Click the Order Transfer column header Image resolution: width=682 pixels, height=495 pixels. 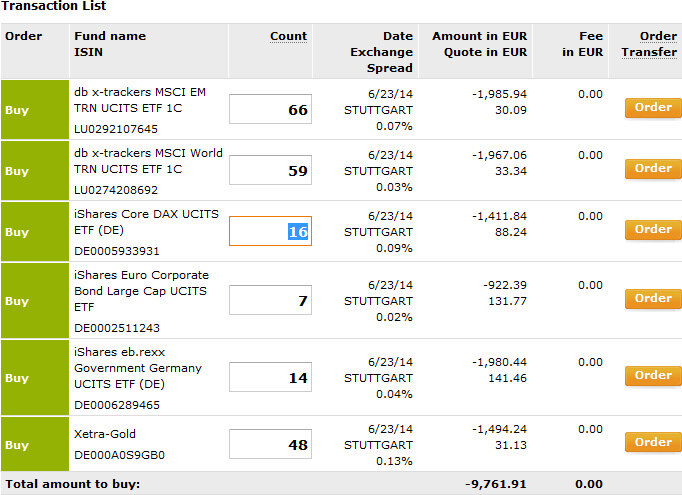tap(656, 44)
